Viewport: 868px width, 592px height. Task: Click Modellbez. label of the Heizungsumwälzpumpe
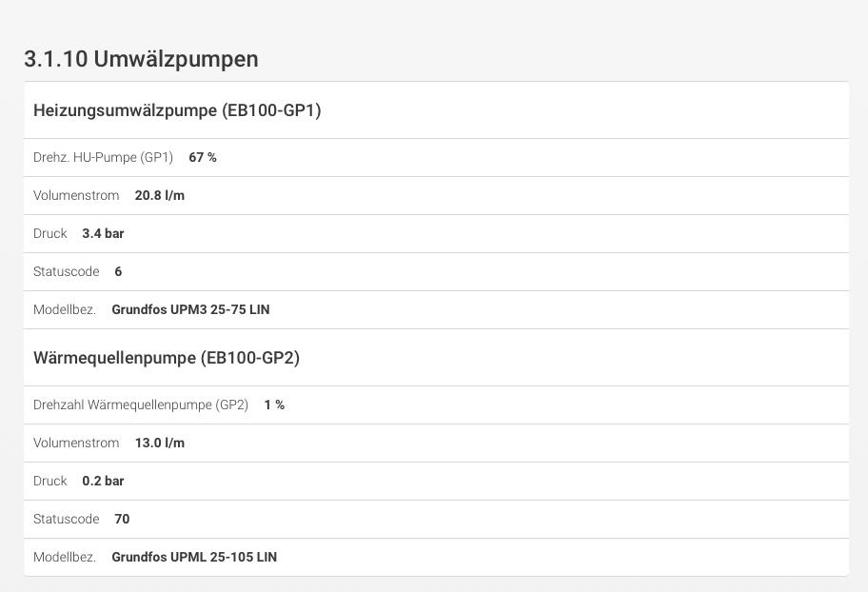coord(65,309)
